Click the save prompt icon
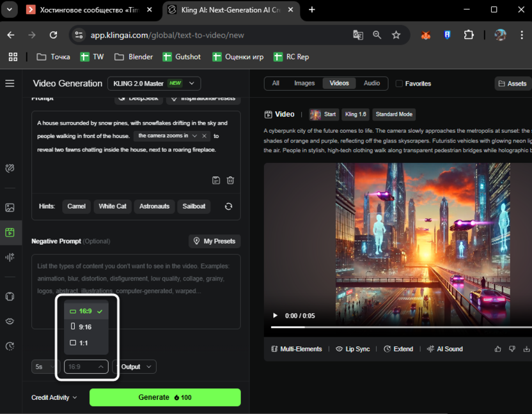The width and height of the screenshot is (532, 414). pyautogui.click(x=216, y=180)
